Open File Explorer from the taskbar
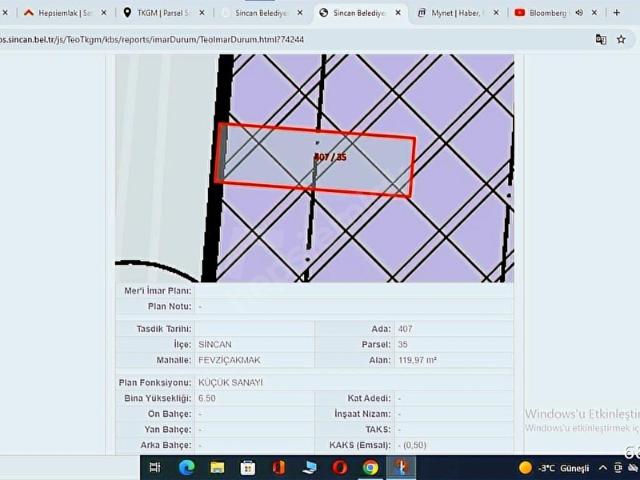This screenshot has height=480, width=640. (x=217, y=467)
